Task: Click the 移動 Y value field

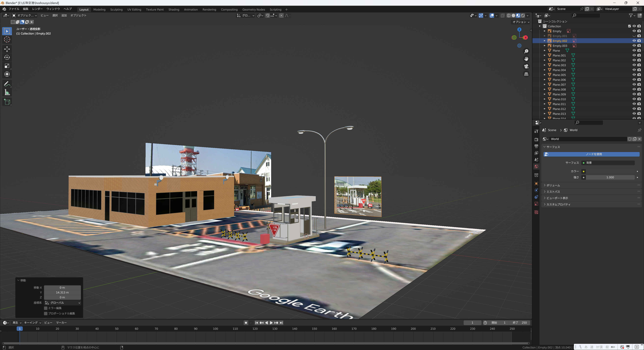Action: (x=63, y=293)
